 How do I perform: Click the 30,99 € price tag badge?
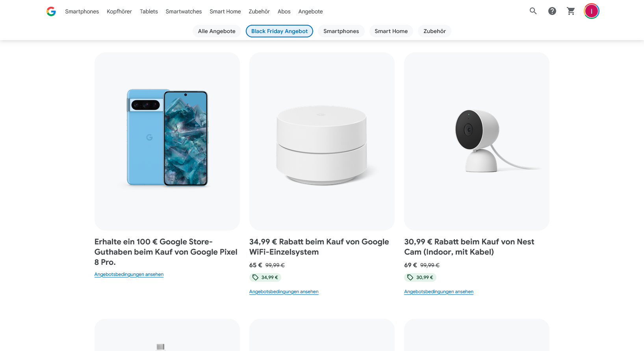[x=420, y=277]
